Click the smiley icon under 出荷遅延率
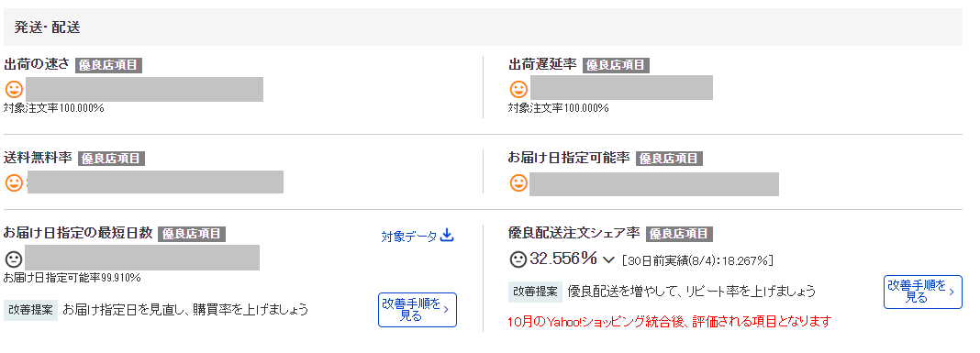Image resolution: width=980 pixels, height=353 pixels. [x=518, y=89]
